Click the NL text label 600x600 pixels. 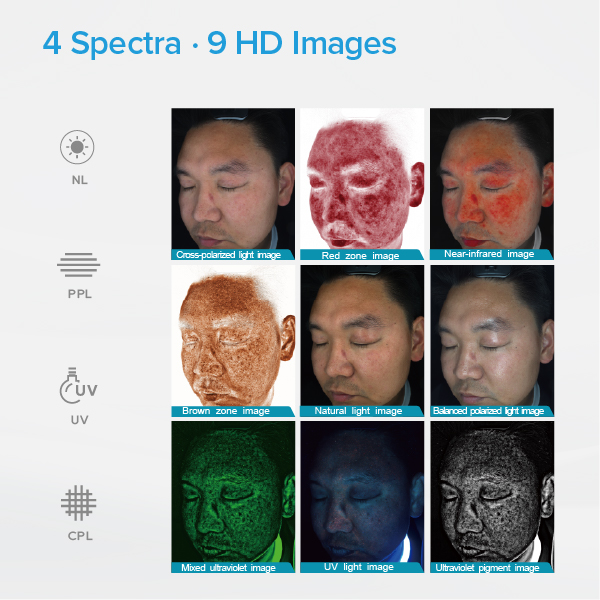pyautogui.click(x=80, y=180)
